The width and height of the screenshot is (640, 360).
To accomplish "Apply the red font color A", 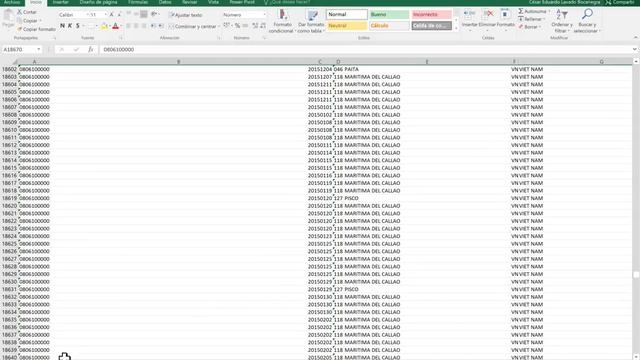I will click(116, 26).
